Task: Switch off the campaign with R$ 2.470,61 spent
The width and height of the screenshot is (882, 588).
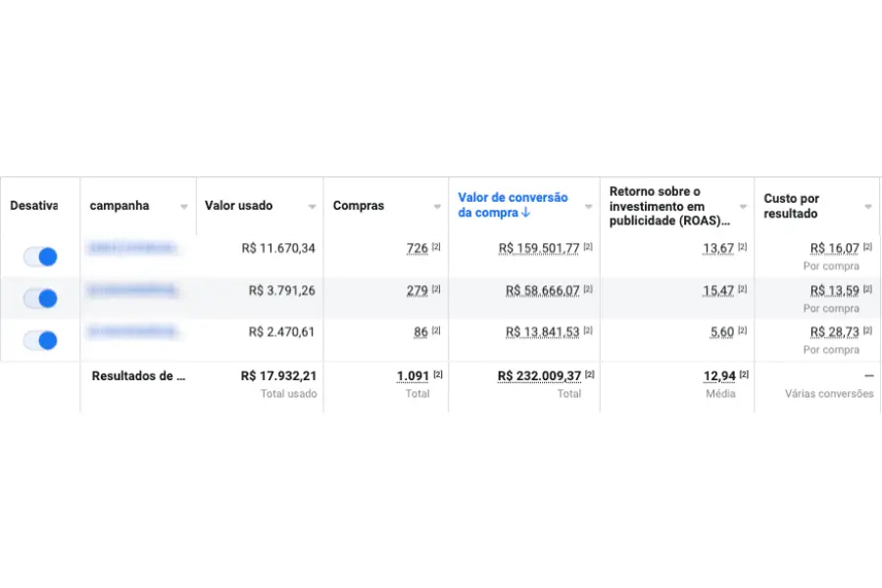Action: point(40,341)
